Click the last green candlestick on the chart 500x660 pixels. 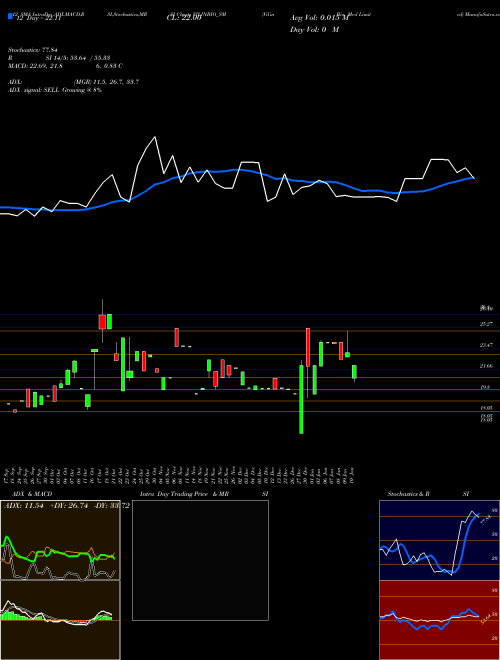(x=354, y=372)
